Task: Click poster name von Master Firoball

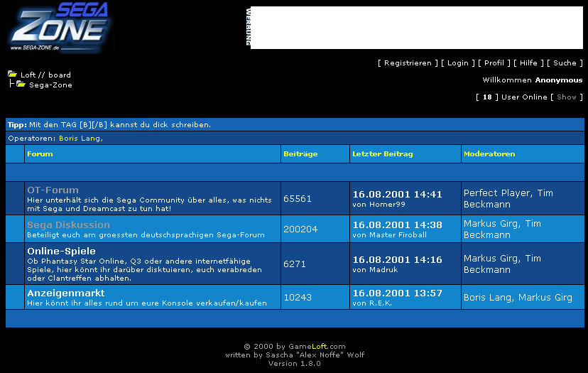Action: coord(389,235)
